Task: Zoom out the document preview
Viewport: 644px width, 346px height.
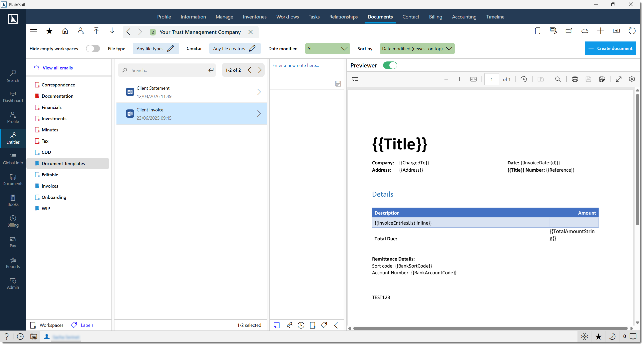Action: [446, 79]
